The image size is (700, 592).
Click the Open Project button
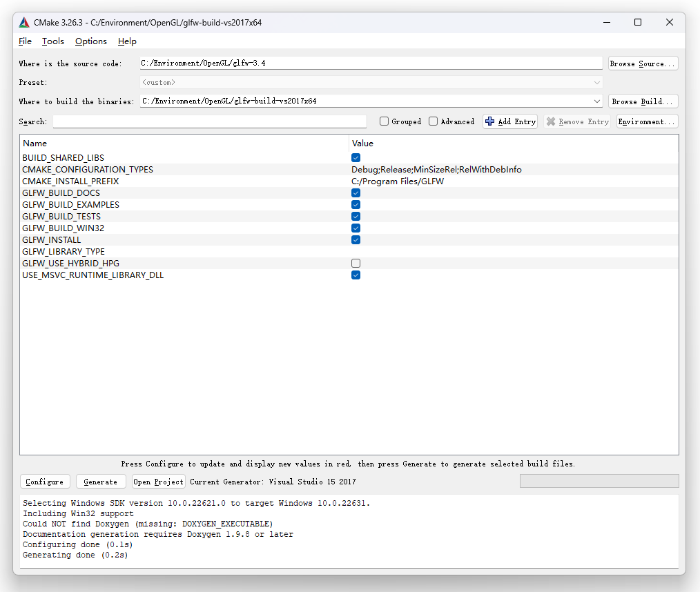pos(159,482)
